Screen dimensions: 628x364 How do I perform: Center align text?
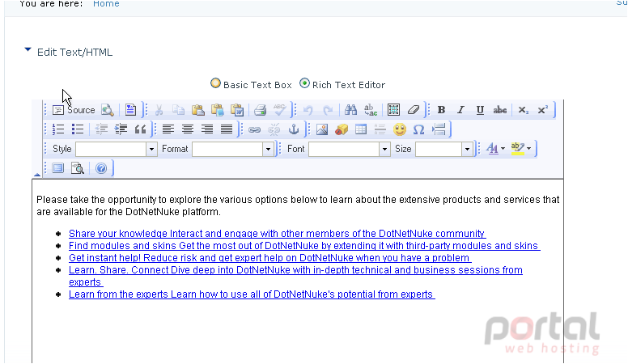(x=188, y=129)
